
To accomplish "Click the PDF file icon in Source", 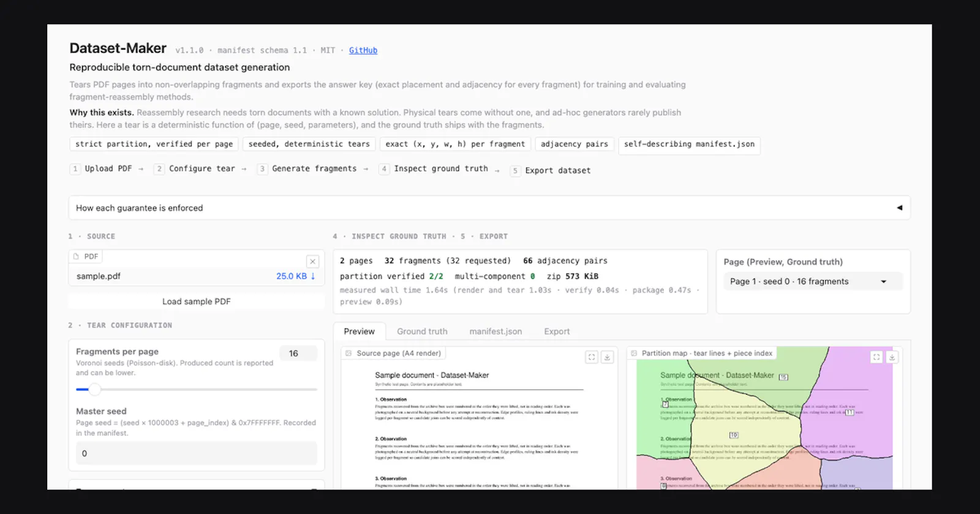I will pyautogui.click(x=76, y=256).
